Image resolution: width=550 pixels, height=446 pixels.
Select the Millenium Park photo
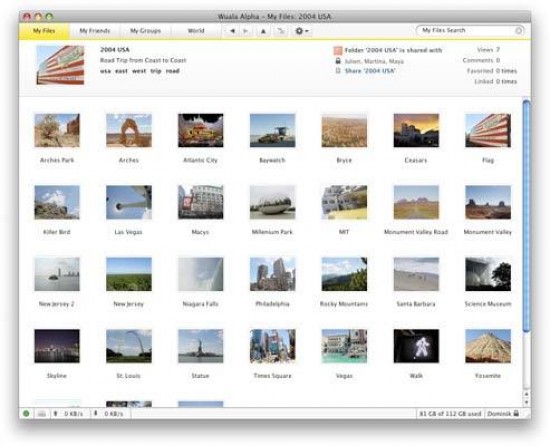(x=273, y=202)
